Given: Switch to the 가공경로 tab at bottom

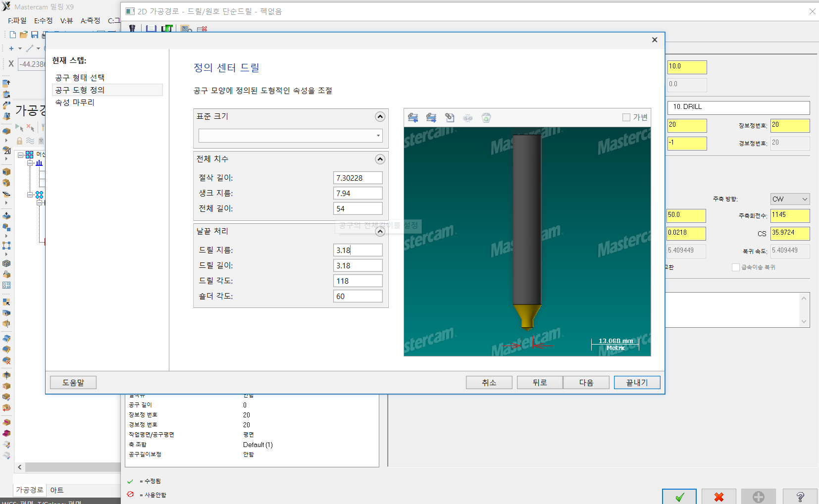Looking at the screenshot, I should [30, 490].
